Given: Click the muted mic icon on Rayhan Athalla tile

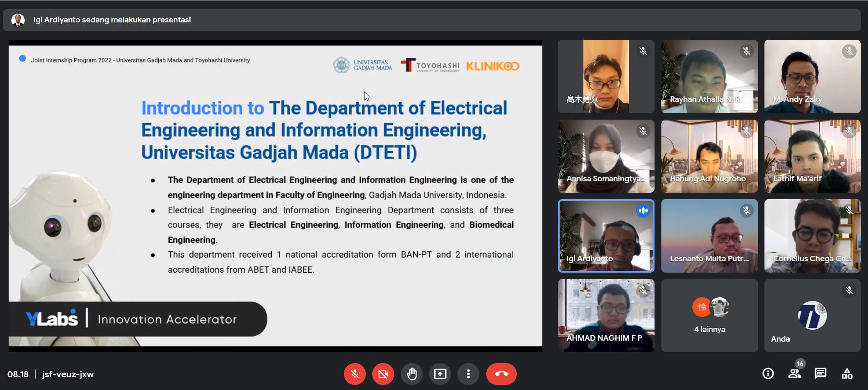Looking at the screenshot, I should (747, 51).
